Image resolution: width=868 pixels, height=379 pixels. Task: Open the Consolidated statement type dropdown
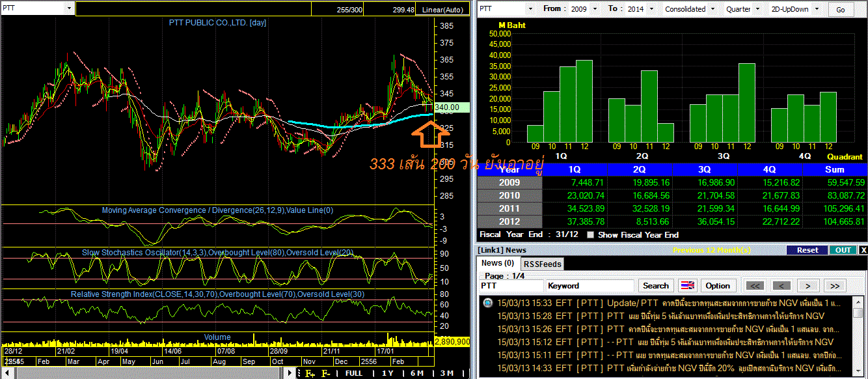pos(712,9)
